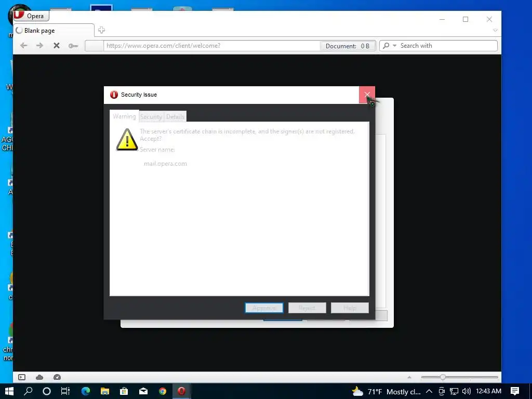Screen dimensions: 532x399
Task: Open File Explorer from taskbar
Action: point(105,391)
